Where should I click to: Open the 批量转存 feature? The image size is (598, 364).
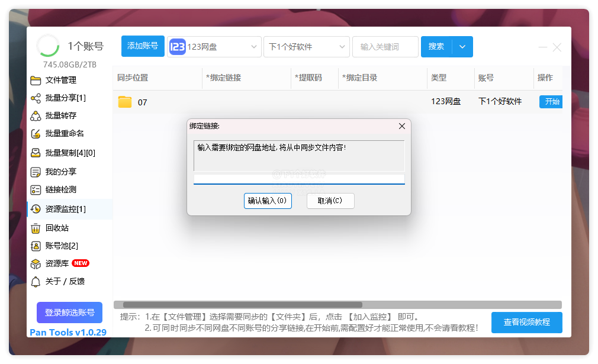[x=53, y=117]
